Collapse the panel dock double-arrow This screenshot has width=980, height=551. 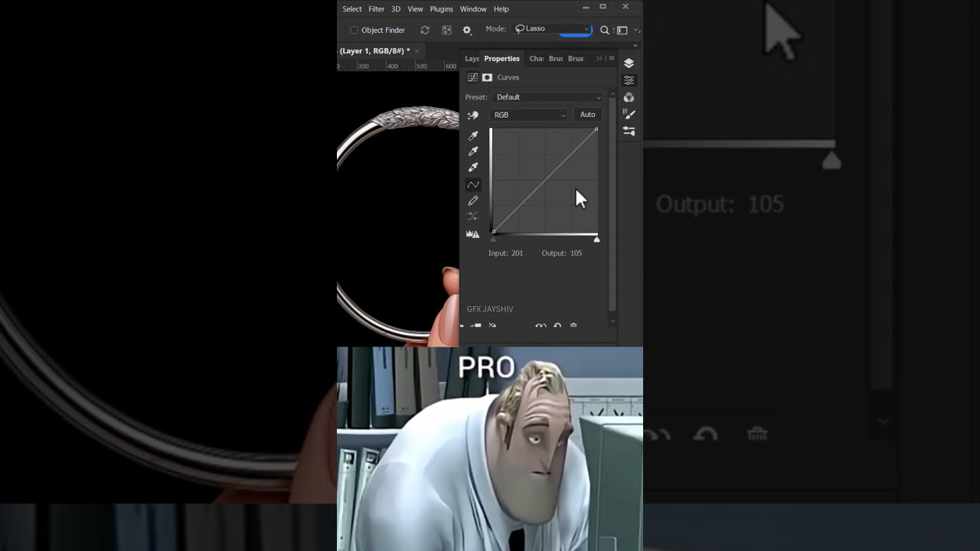pyautogui.click(x=635, y=45)
